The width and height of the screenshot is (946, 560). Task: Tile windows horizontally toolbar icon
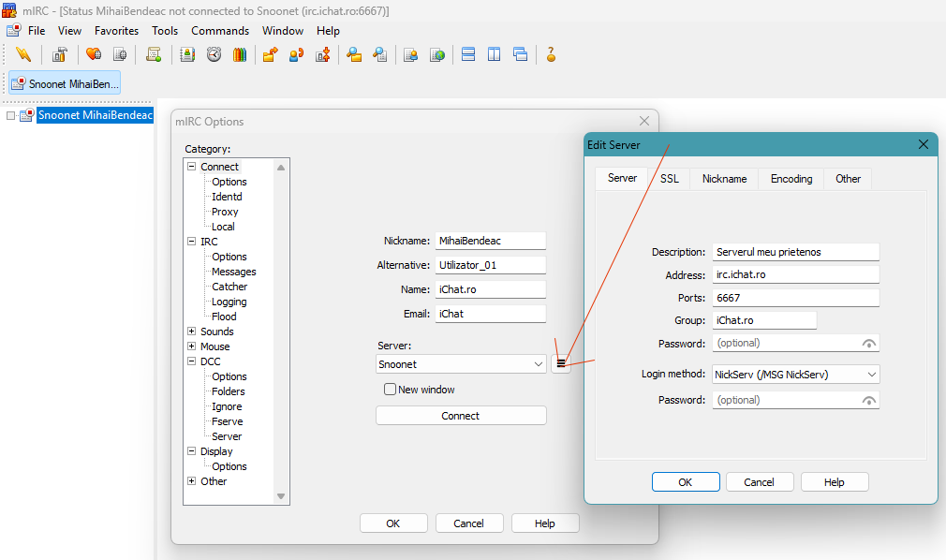[468, 54]
